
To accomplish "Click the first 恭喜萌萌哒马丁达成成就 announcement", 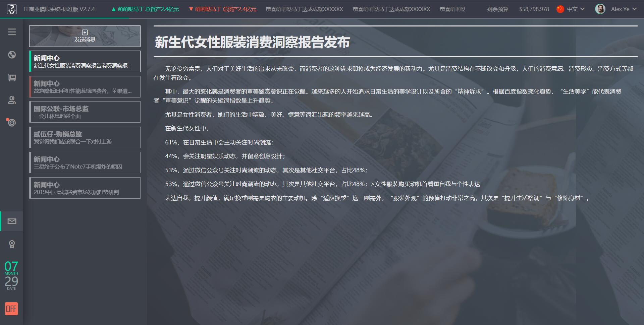I will (304, 9).
